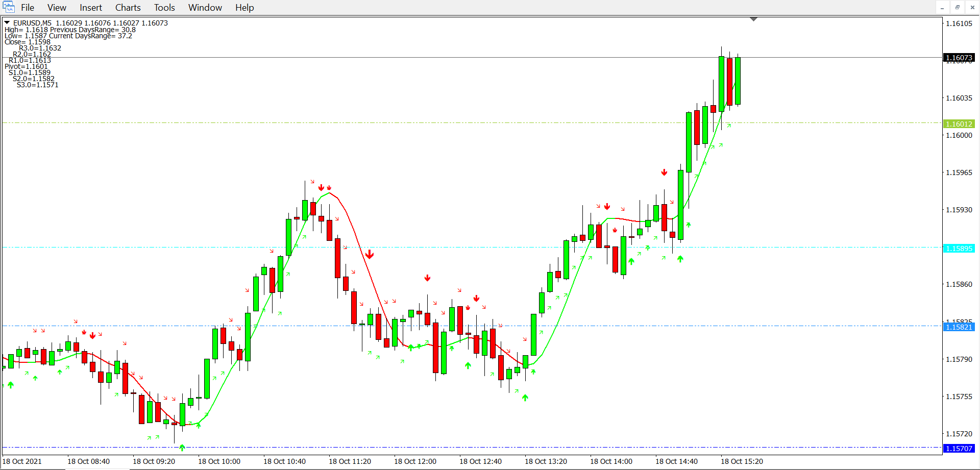This screenshot has height=470, width=980.
Task: Click the red down arrow just below the cyan 1.15895 line
Action: 370,254
